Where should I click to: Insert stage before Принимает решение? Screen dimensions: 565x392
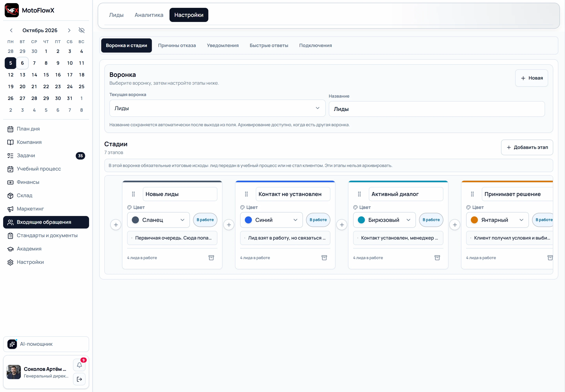[x=455, y=225]
